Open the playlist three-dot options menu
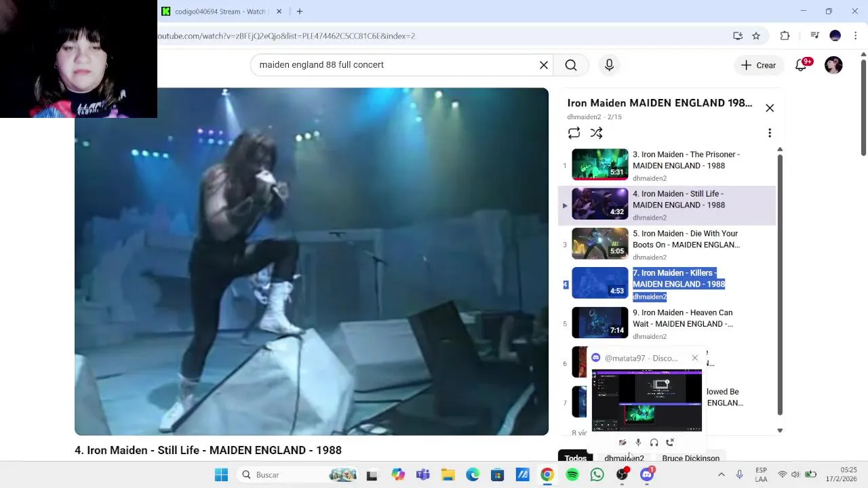 (770, 134)
